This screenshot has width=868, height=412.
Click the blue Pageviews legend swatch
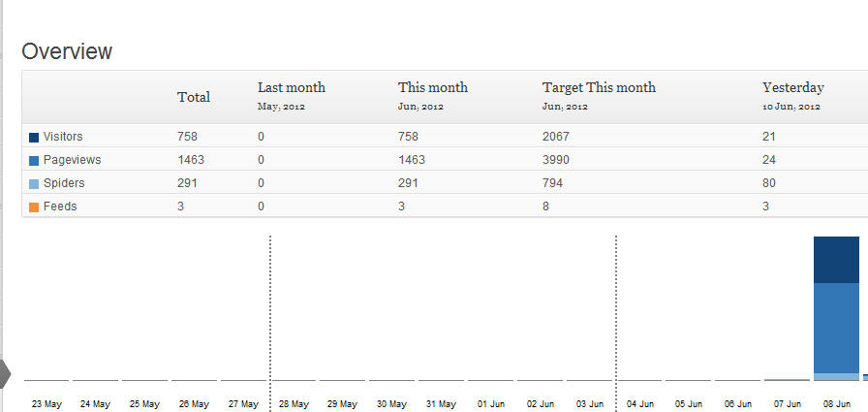(34, 161)
